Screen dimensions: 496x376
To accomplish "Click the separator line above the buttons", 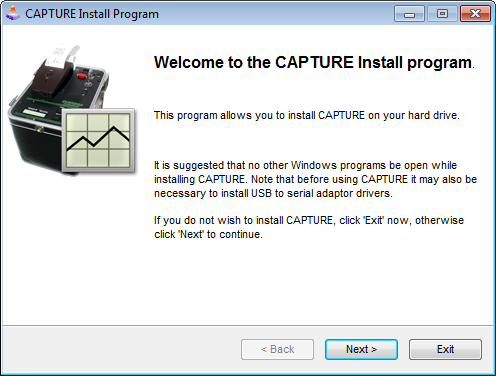I will point(248,325).
